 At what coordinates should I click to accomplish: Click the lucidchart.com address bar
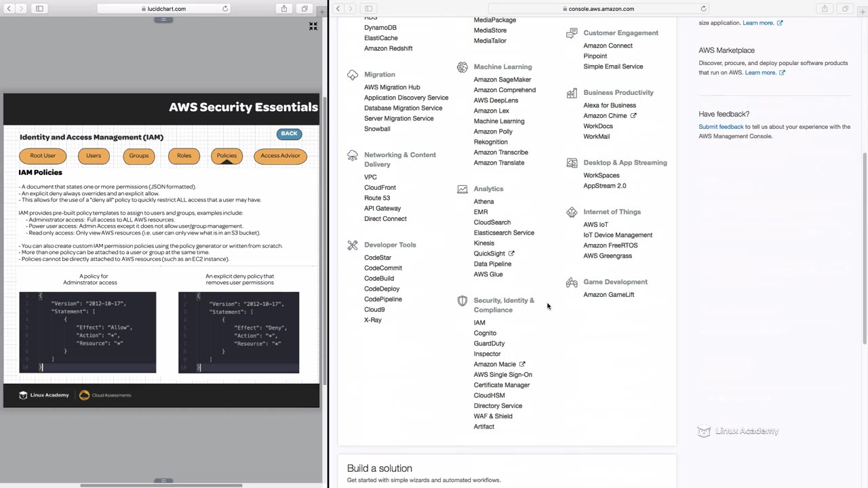pyautogui.click(x=163, y=9)
